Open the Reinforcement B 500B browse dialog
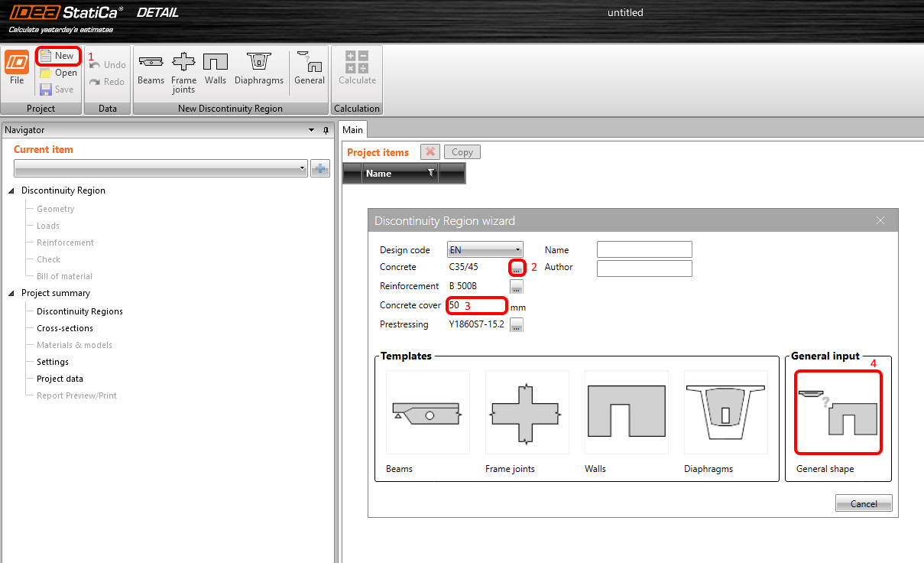This screenshot has width=924, height=563. coord(516,286)
